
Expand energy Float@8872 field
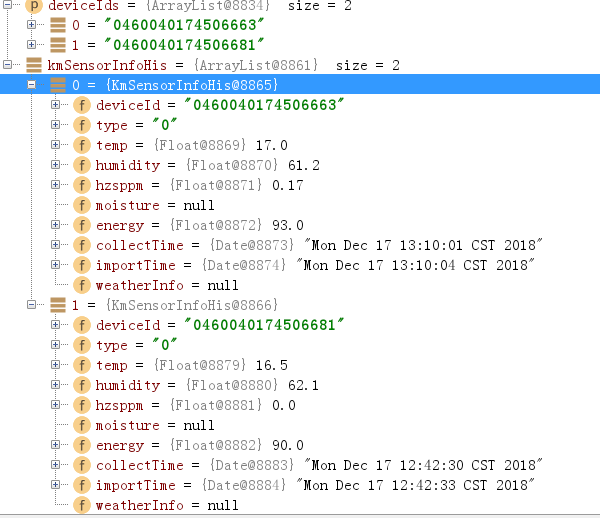click(x=55, y=225)
